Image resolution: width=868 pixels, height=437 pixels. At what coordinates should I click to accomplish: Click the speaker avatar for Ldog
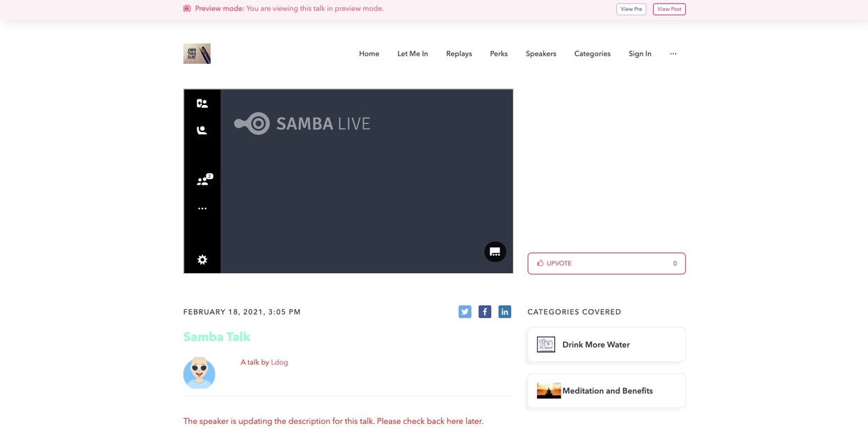(x=199, y=372)
